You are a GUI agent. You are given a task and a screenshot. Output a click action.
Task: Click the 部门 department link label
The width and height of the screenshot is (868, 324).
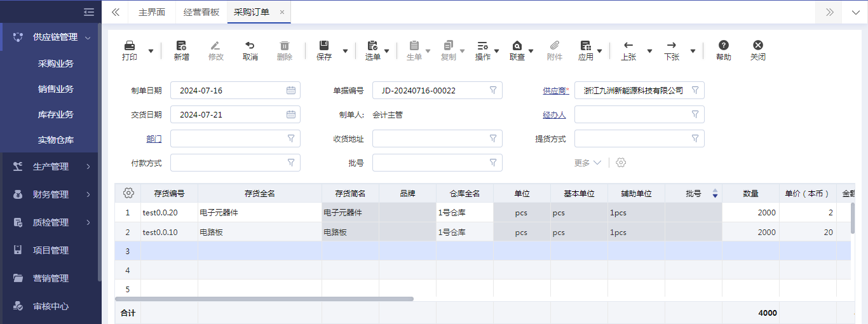click(x=154, y=139)
